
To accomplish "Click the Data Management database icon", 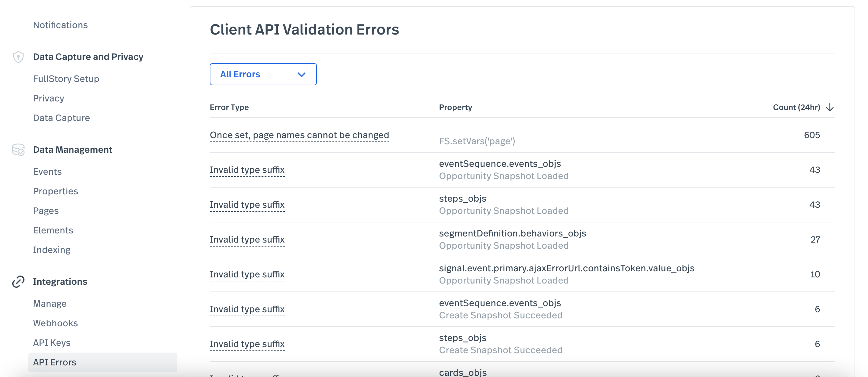I will click(18, 150).
